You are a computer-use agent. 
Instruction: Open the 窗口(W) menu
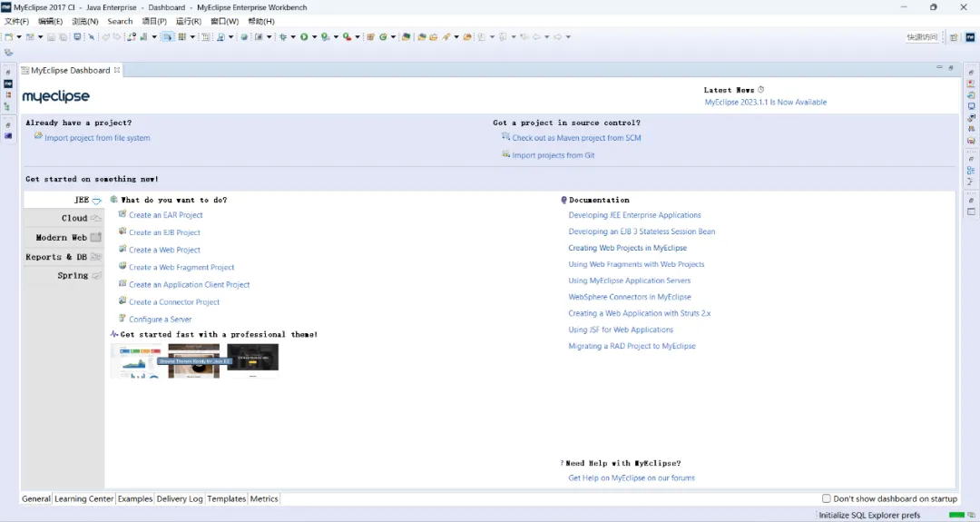[x=224, y=21]
